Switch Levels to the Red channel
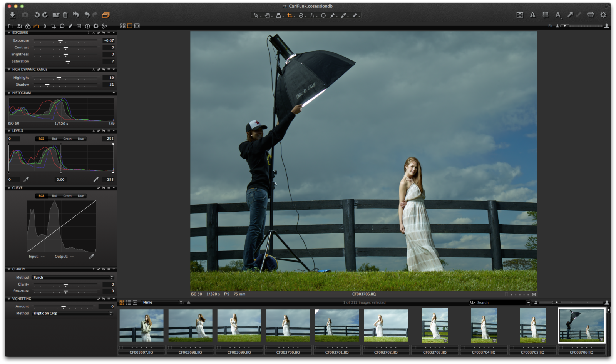Viewport: 616px width, 364px height. click(x=54, y=139)
